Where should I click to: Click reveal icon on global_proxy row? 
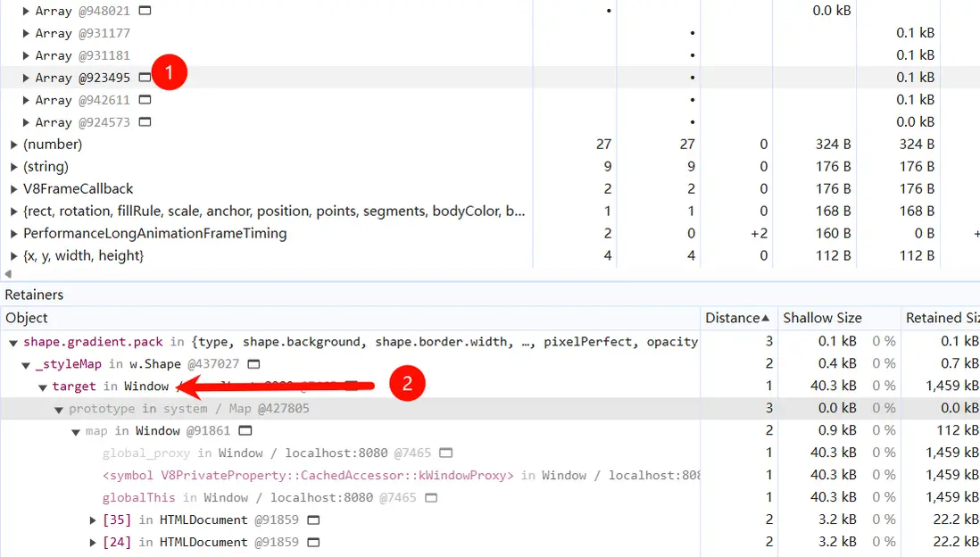[x=445, y=453]
